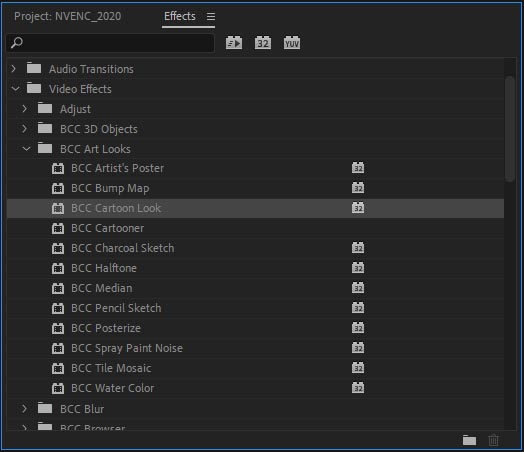This screenshot has width=524, height=452.
Task: Select the BCC Cartooner effect name
Action: (x=107, y=228)
